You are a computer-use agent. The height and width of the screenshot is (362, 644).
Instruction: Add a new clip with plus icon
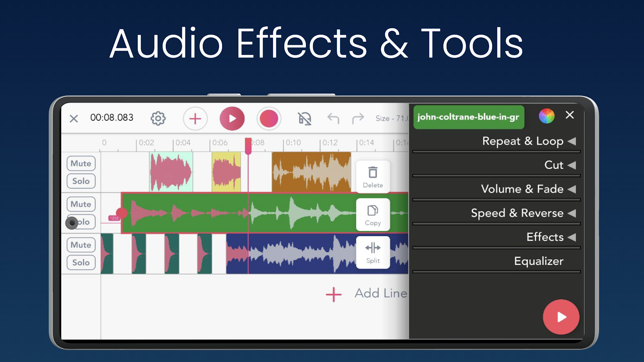click(195, 119)
